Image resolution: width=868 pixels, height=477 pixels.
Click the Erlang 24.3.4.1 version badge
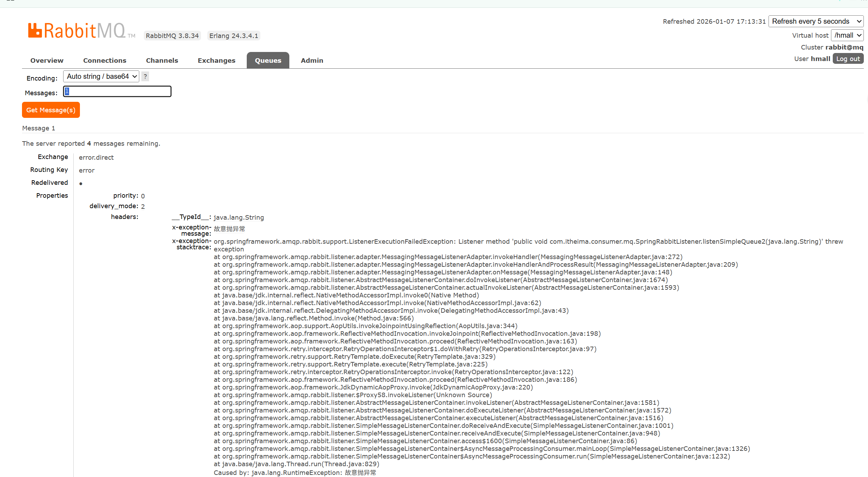(x=233, y=36)
